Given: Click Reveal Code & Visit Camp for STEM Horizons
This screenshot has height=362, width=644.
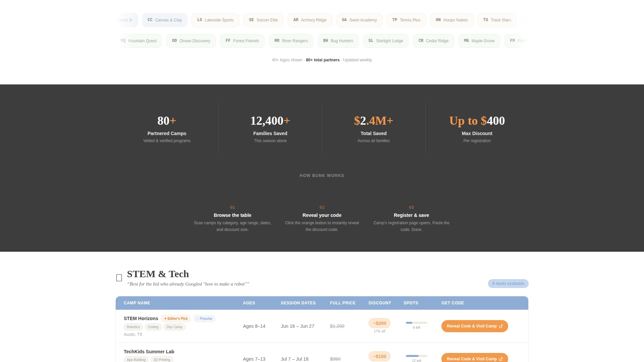Looking at the screenshot, I should coord(474,326).
